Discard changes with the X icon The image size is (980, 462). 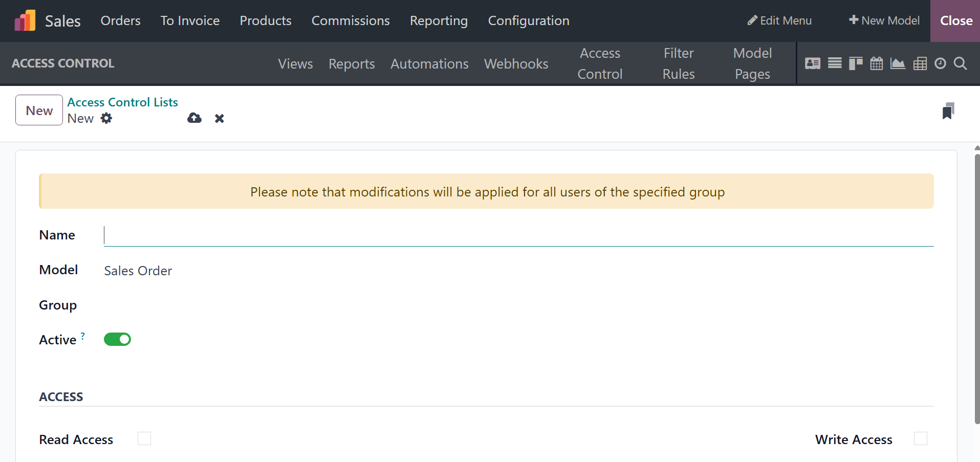(x=220, y=119)
